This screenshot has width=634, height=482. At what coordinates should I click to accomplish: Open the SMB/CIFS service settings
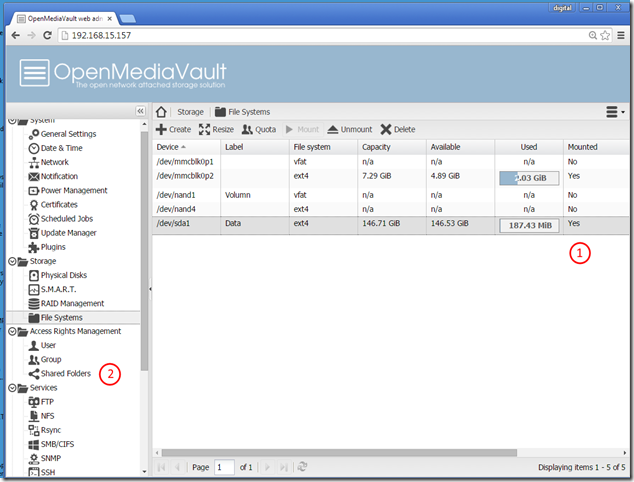coord(51,444)
